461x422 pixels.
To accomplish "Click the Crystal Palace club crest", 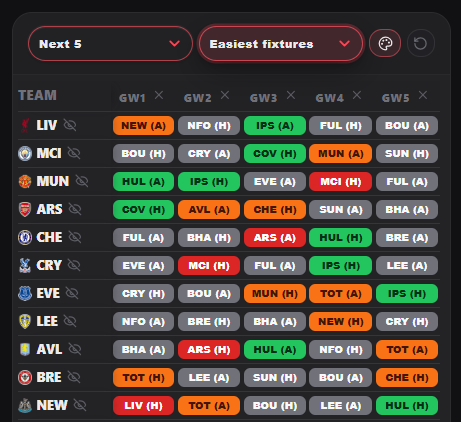I will pyautogui.click(x=25, y=265).
